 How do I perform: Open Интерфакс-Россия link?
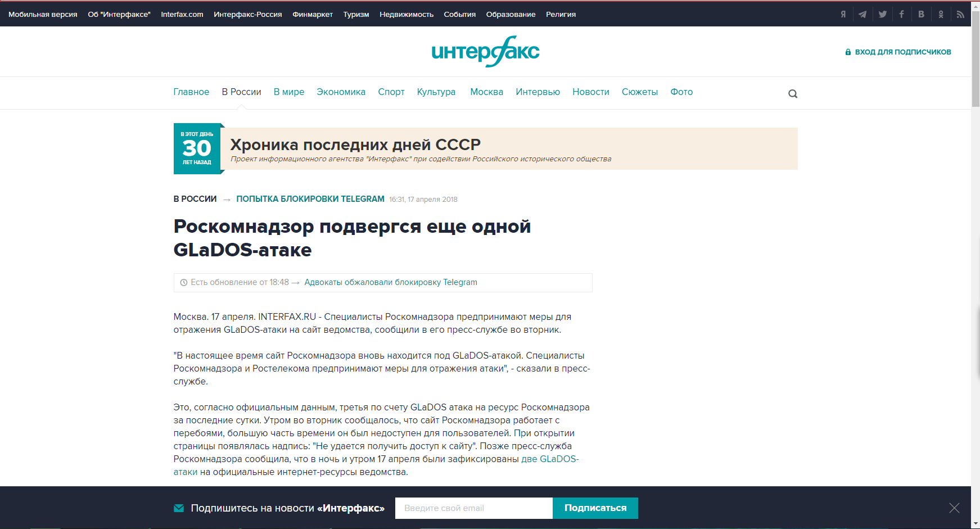tap(248, 14)
